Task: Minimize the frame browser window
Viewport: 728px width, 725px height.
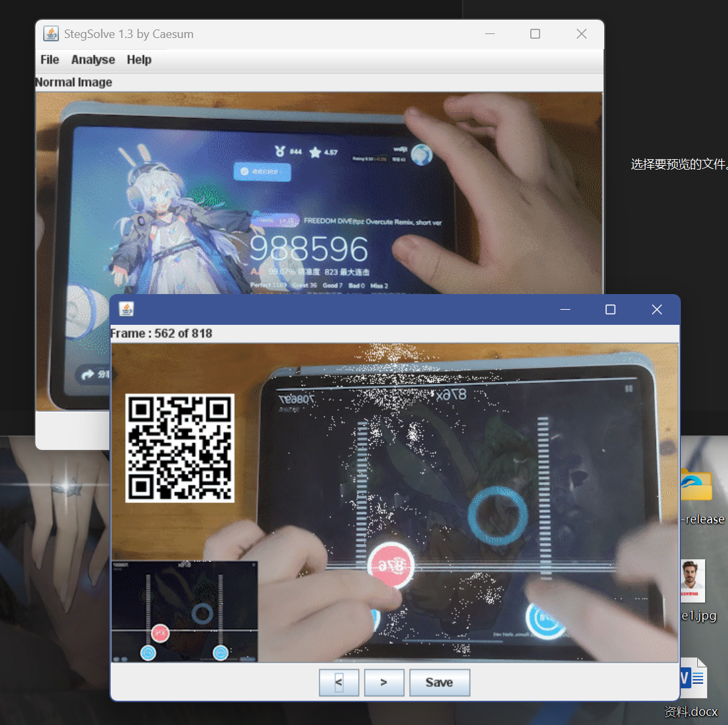Action: [x=565, y=310]
